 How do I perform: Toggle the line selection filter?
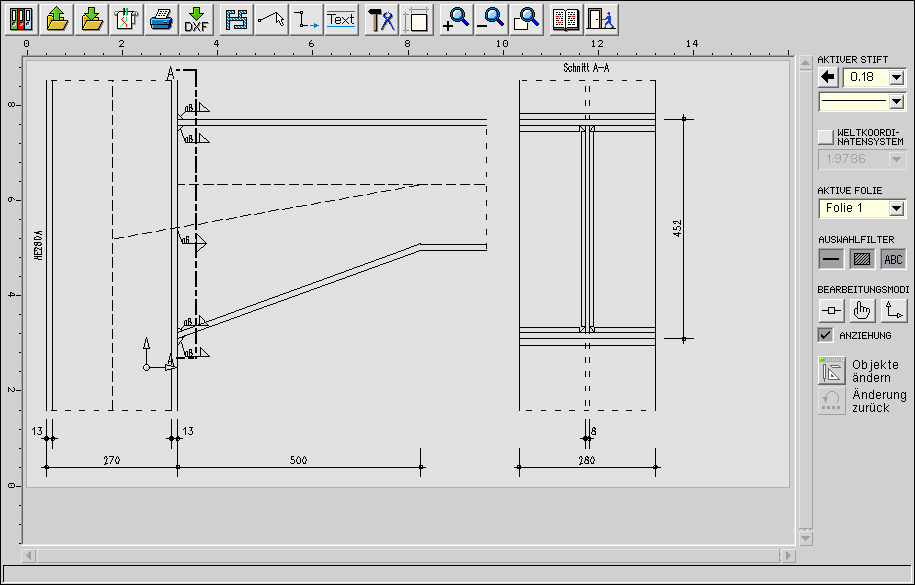click(831, 259)
